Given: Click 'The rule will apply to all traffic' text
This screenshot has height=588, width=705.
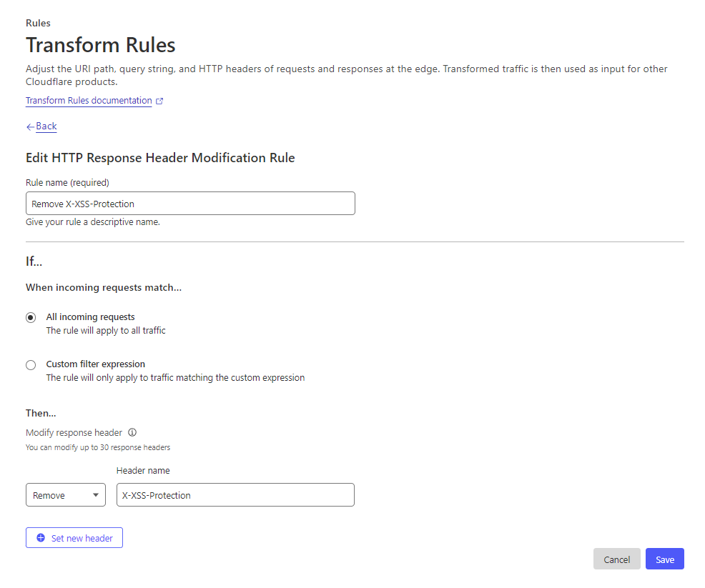Looking at the screenshot, I should click(x=106, y=331).
